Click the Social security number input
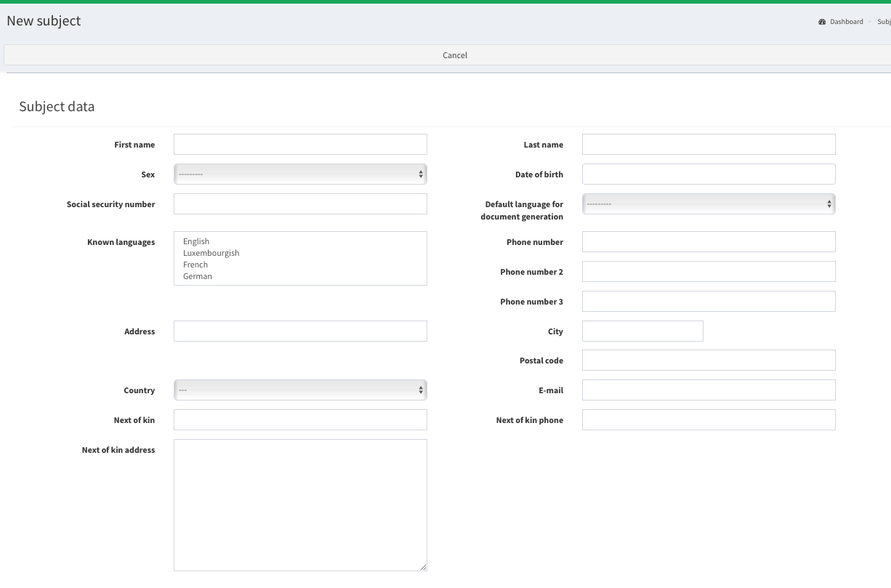891x588 pixels. 299,204
